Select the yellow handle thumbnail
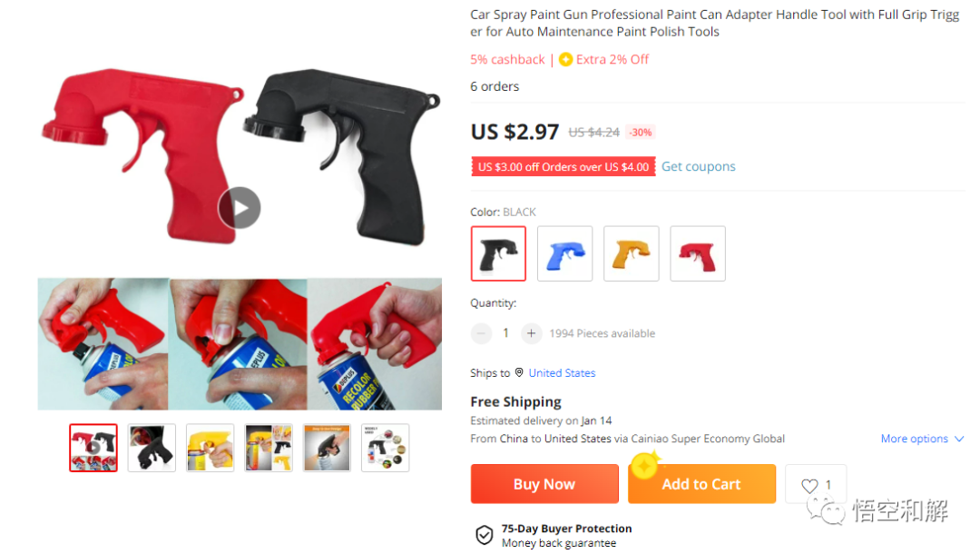The height and width of the screenshot is (554, 980). click(x=210, y=448)
